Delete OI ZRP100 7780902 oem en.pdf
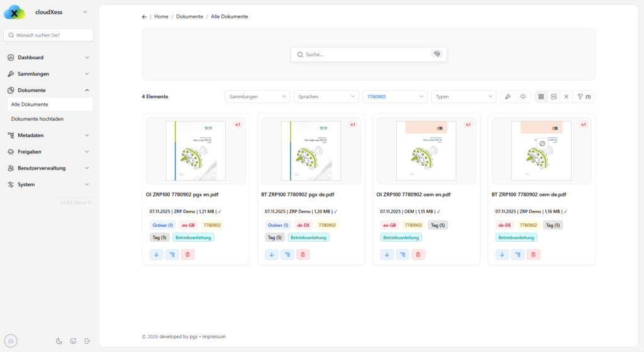 (418, 254)
